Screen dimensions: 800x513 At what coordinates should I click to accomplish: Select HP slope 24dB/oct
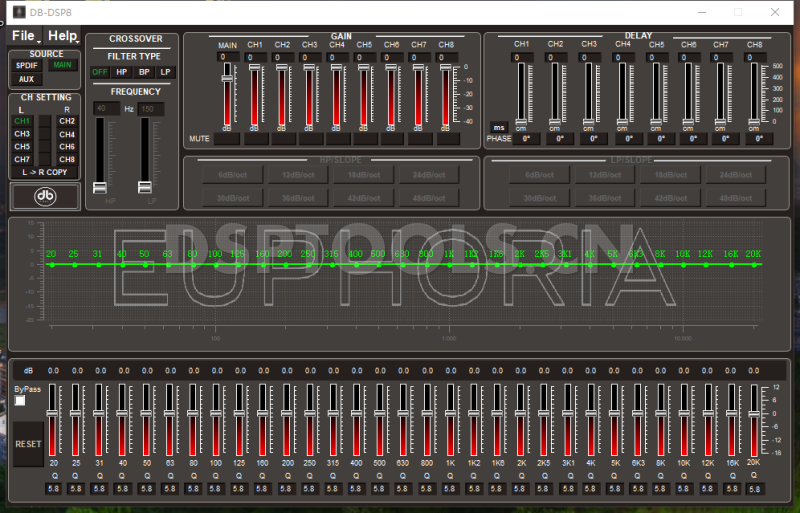[429, 175]
